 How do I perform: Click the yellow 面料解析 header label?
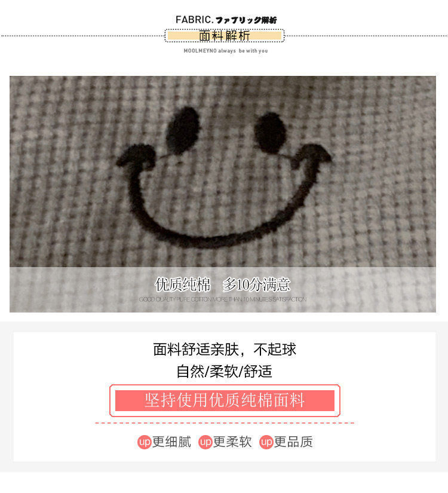[x=225, y=35]
